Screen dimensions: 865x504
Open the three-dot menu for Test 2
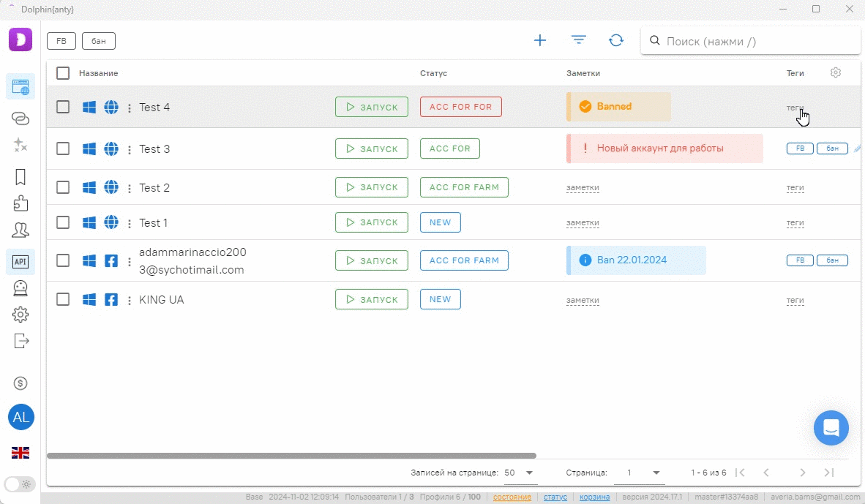click(130, 188)
